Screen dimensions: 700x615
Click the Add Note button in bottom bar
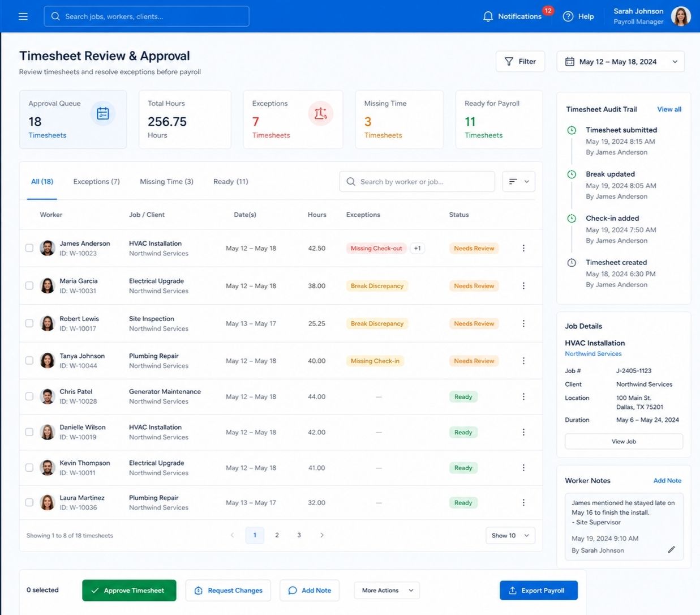click(x=309, y=591)
